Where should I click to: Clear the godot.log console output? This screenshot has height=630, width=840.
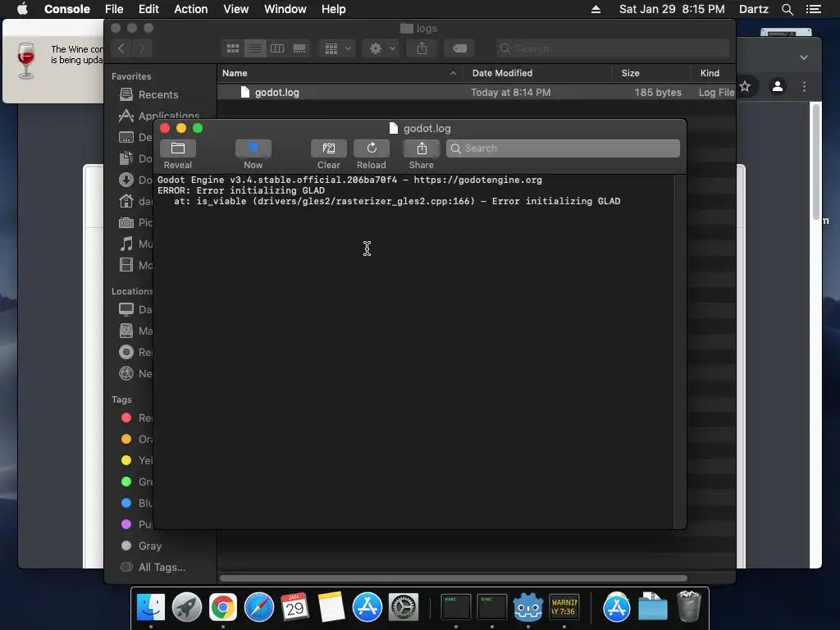(x=328, y=148)
